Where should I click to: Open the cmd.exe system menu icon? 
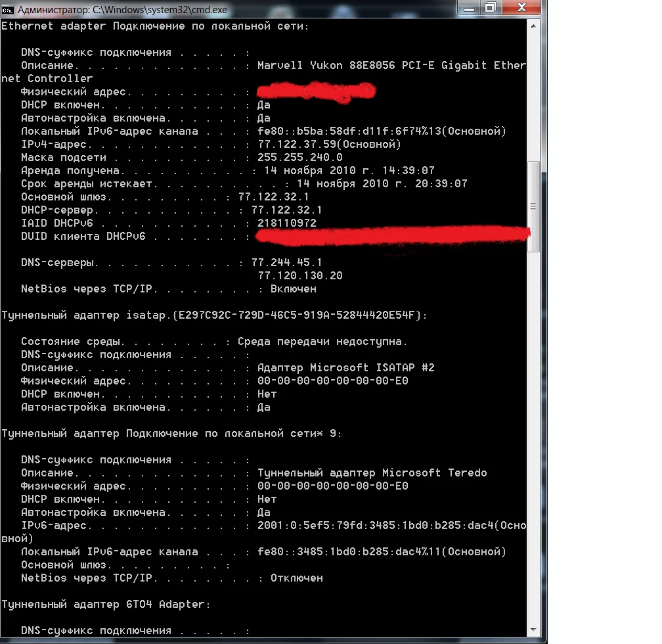8,10
